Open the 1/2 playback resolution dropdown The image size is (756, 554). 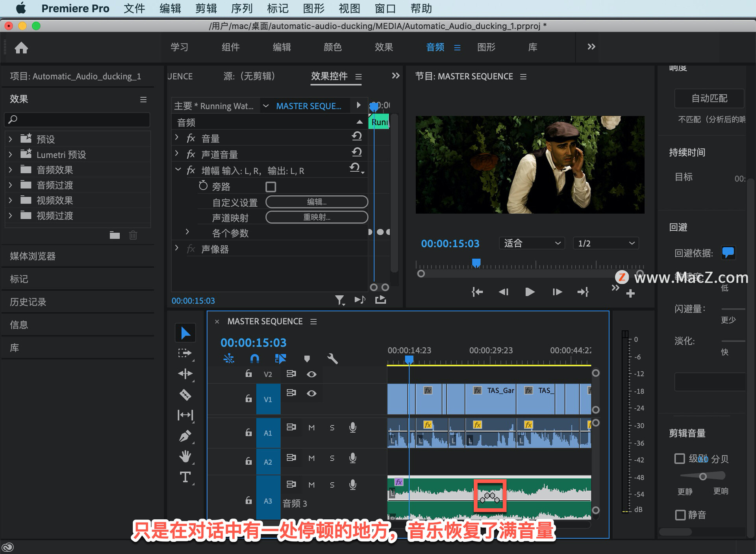click(x=606, y=243)
